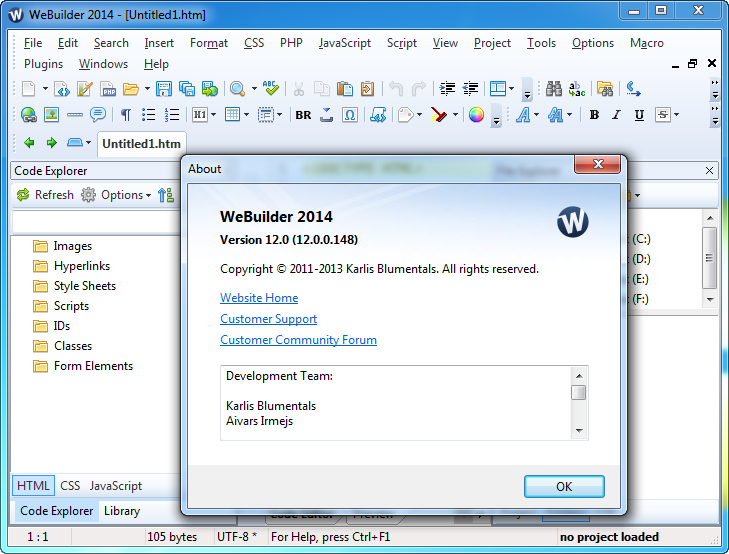Viewport: 729px width, 554px height.
Task: Outdent the selected lines
Action: click(x=471, y=88)
